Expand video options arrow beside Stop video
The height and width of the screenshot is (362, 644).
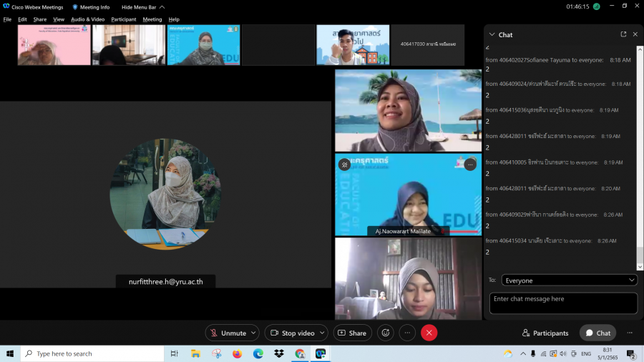click(x=322, y=333)
